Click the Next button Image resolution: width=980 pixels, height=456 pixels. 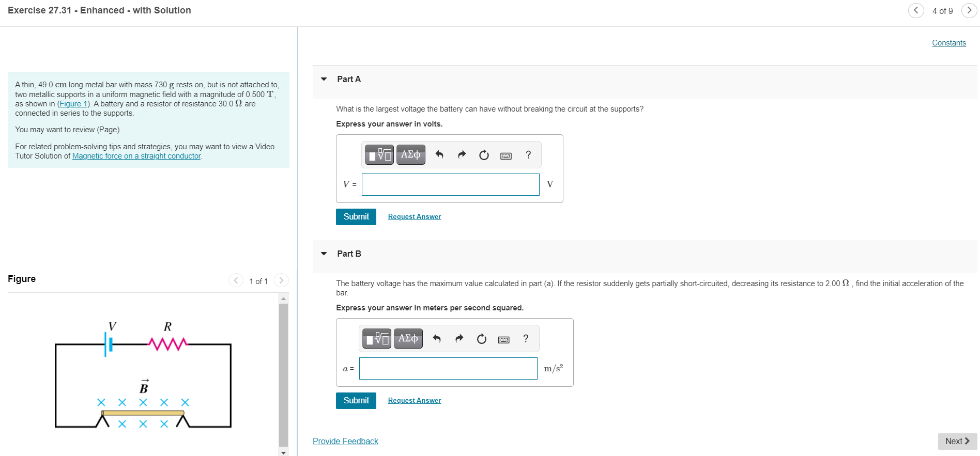click(957, 441)
